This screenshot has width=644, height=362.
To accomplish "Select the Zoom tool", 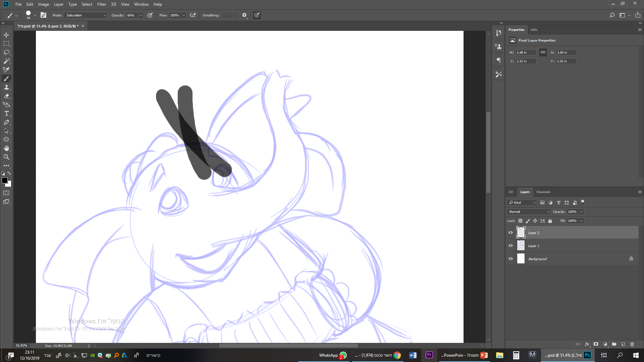I will tap(6, 157).
